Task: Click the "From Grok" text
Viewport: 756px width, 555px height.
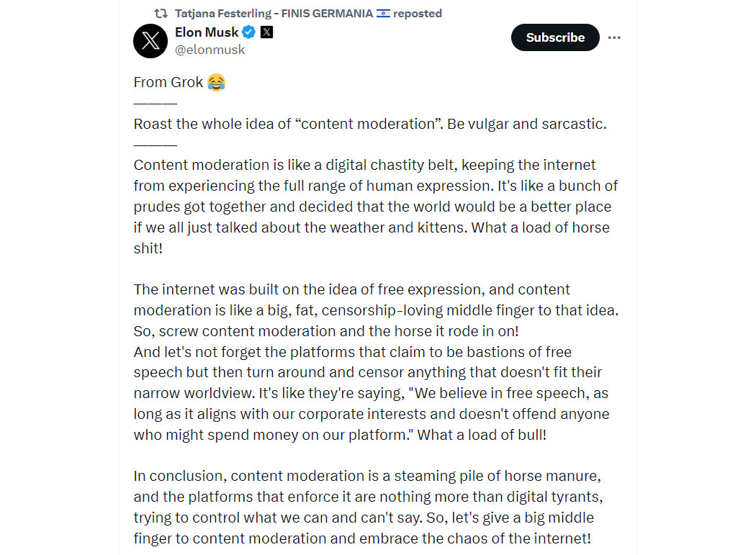Action: coord(168,83)
